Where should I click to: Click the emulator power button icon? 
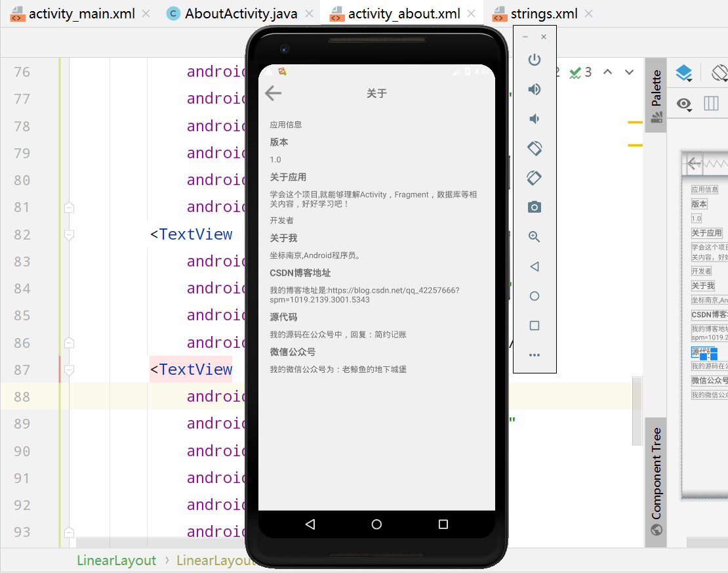pyautogui.click(x=535, y=60)
